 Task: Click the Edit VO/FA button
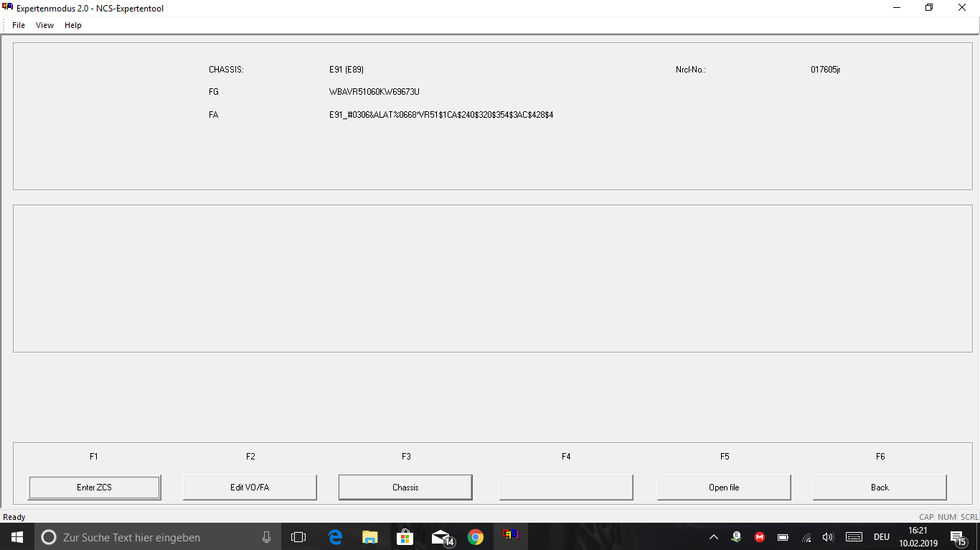pyautogui.click(x=250, y=488)
